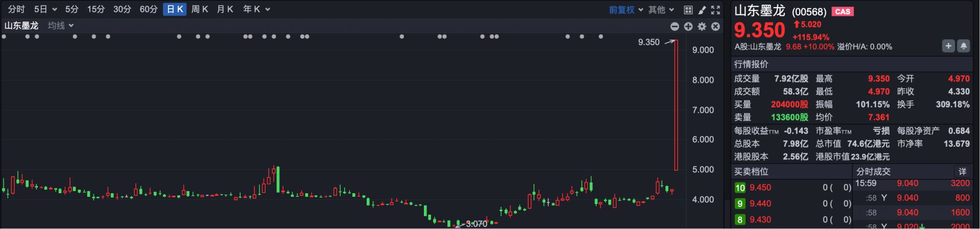Open the A股:山东墨龙 quote link
The width and height of the screenshot is (980, 229).
[x=758, y=47]
